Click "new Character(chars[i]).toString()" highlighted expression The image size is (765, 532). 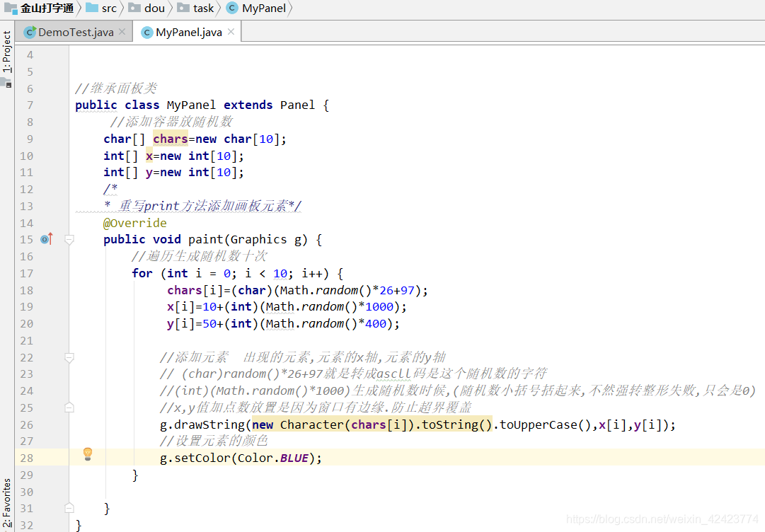pos(372,424)
